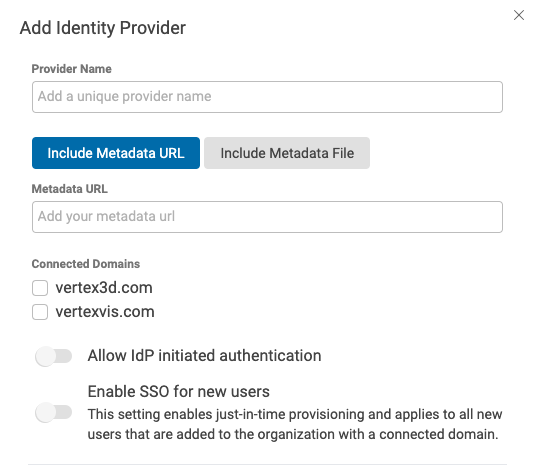Turn on Enable SSO for new users switch
The height and width of the screenshot is (466, 534).
tap(53, 412)
